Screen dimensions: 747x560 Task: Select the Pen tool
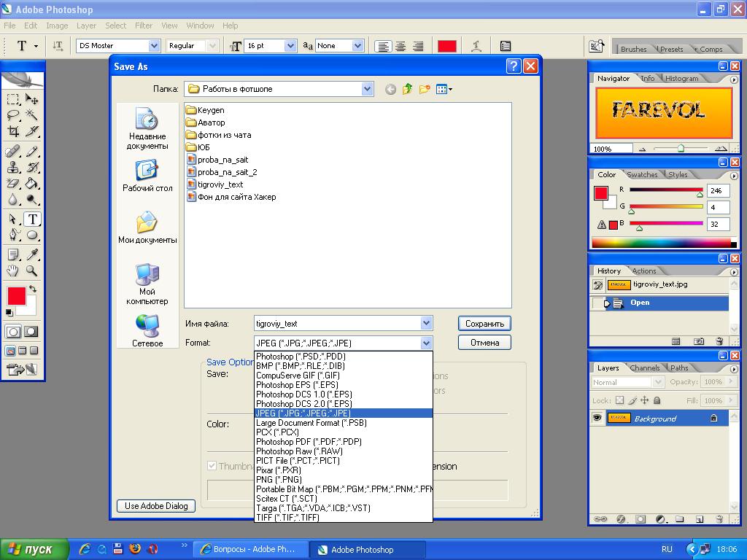tap(13, 235)
